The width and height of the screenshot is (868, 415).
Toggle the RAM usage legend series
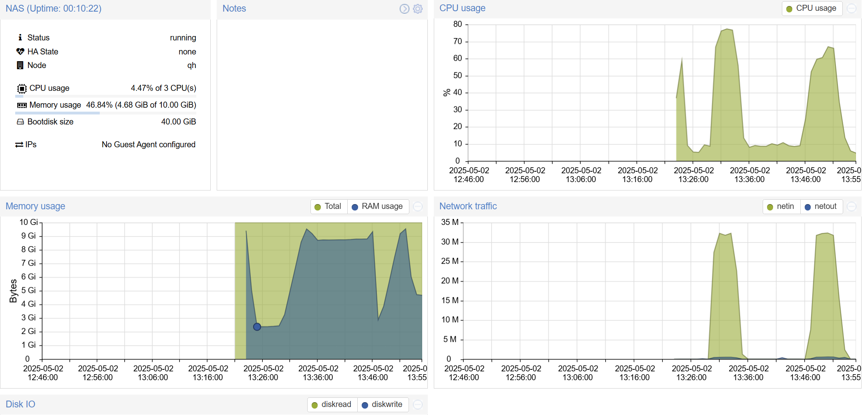(378, 206)
